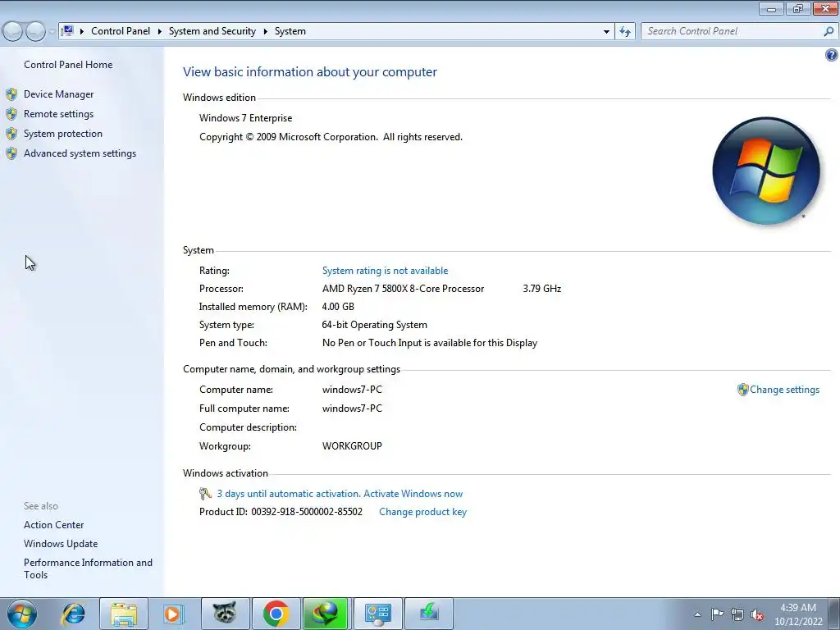Click the 64-bit Operating System value

[374, 325]
